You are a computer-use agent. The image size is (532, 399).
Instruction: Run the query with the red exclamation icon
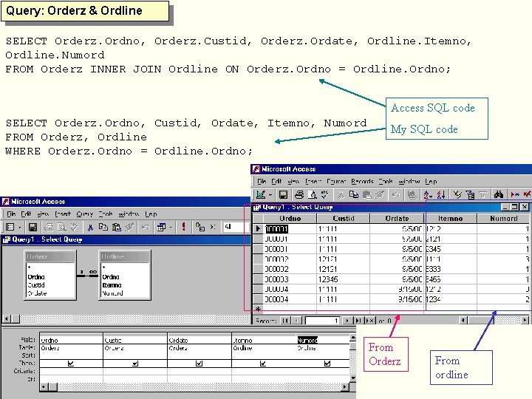(x=183, y=227)
